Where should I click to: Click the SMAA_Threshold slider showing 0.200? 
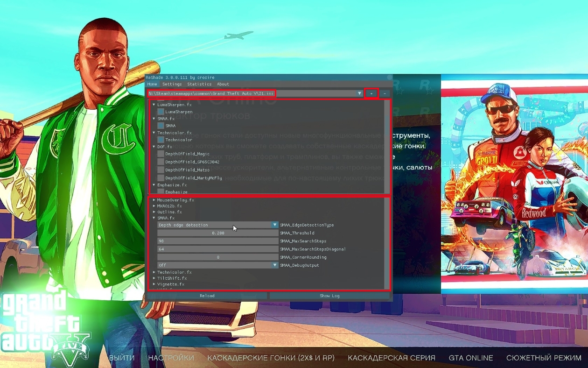[x=218, y=233]
